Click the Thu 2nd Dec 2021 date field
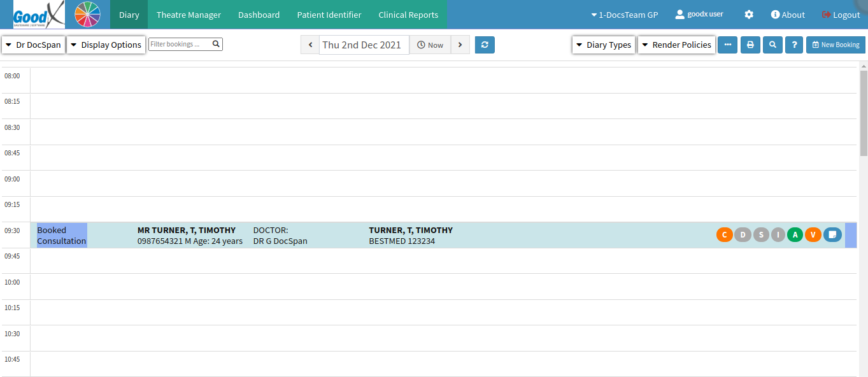The image size is (868, 377). click(364, 45)
